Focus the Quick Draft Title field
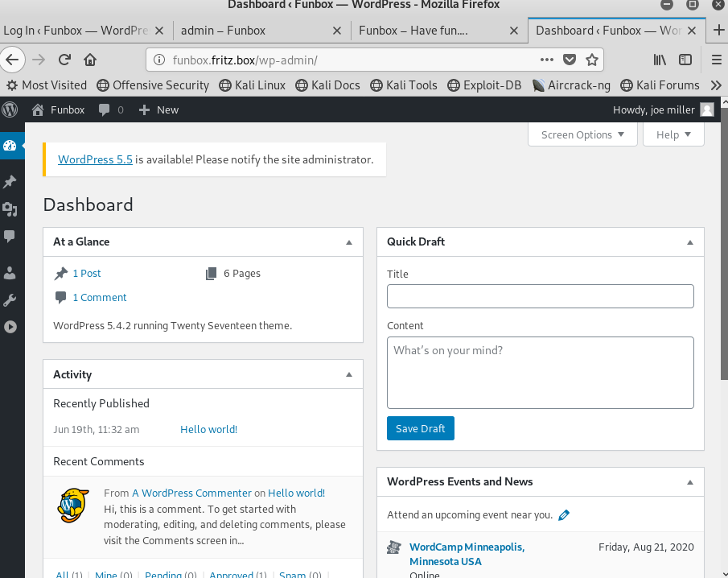The width and height of the screenshot is (728, 578). tap(541, 296)
